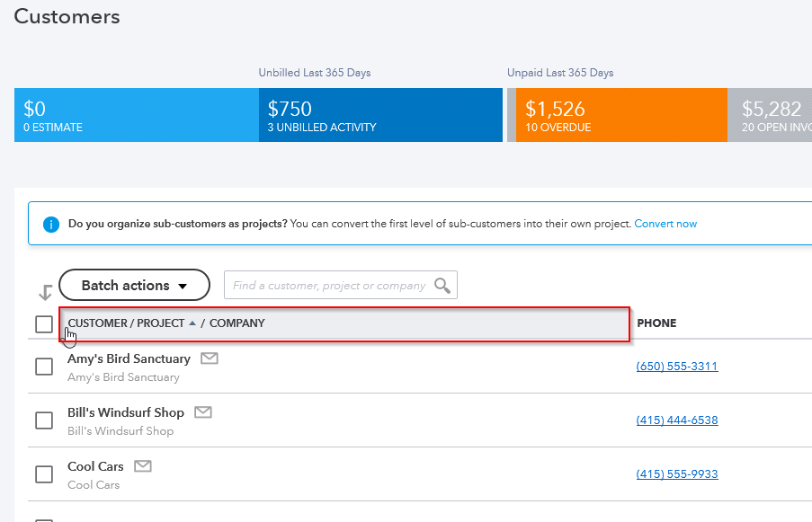The width and height of the screenshot is (812, 522).
Task: Click the Find a customer search field
Action: tap(328, 286)
